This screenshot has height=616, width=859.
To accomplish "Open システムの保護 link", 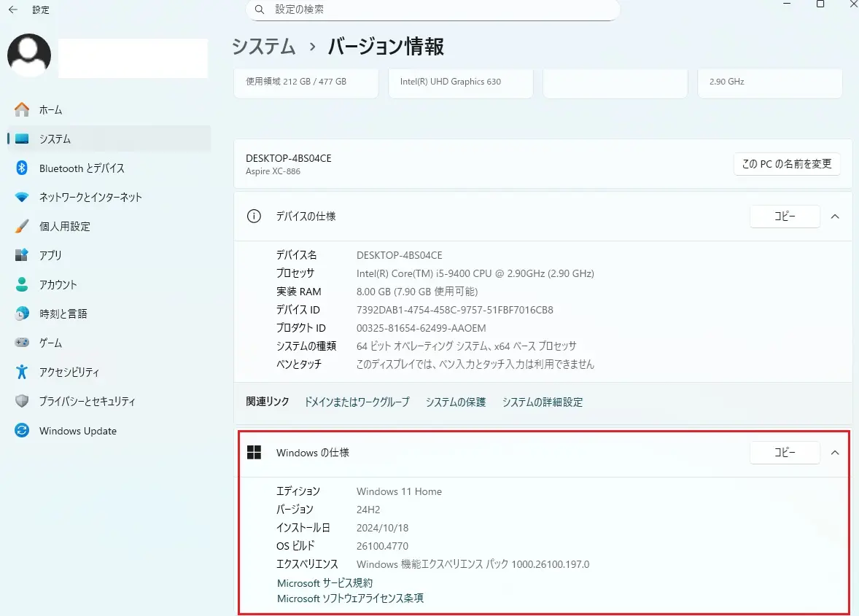I will tap(456, 402).
